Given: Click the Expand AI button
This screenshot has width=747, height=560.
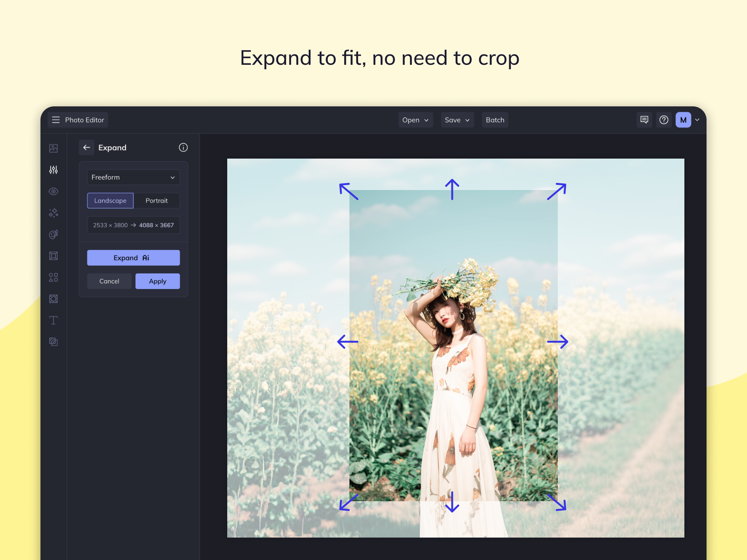Looking at the screenshot, I should pos(133,258).
